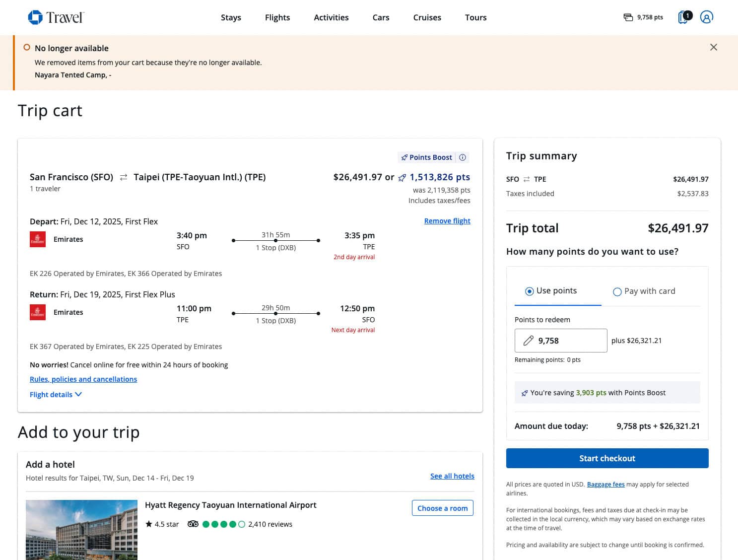Click the Hyatt Regency Taoyuan International Airport title
This screenshot has width=738, height=560.
click(230, 505)
